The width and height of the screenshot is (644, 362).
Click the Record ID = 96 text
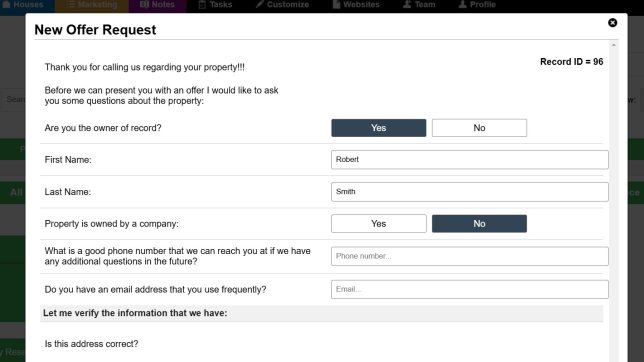571,62
